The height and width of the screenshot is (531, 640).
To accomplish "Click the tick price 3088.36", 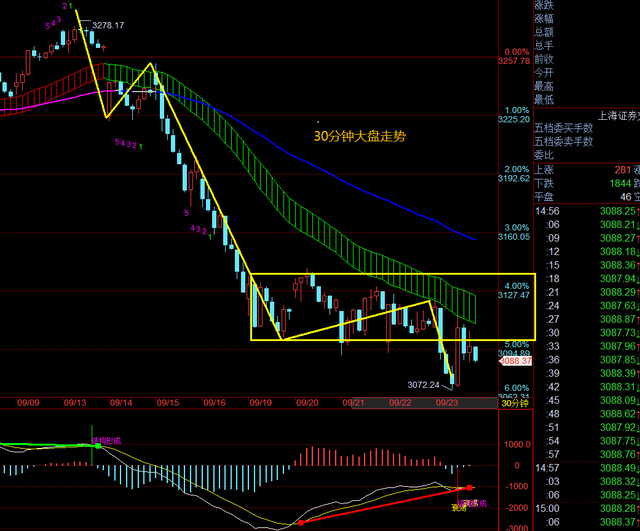I will point(618,265).
